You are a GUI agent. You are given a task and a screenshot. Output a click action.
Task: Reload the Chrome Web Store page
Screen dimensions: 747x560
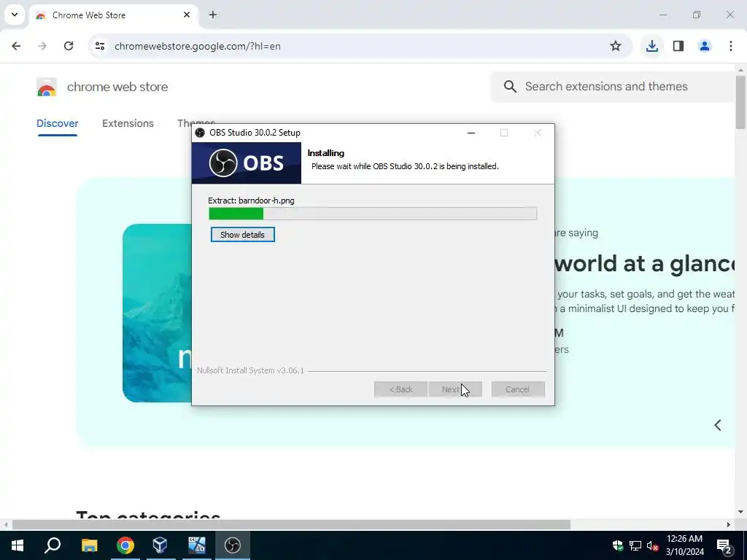pos(69,46)
